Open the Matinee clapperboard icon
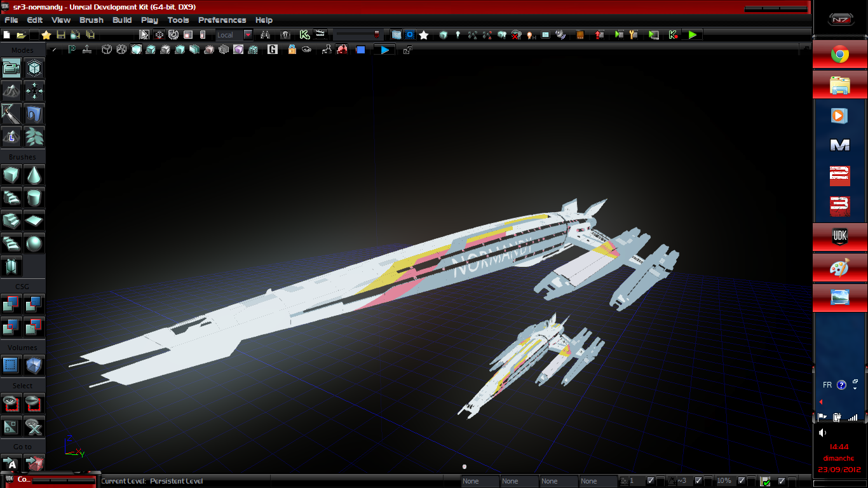Viewport: 868px width, 488px height. [x=321, y=35]
